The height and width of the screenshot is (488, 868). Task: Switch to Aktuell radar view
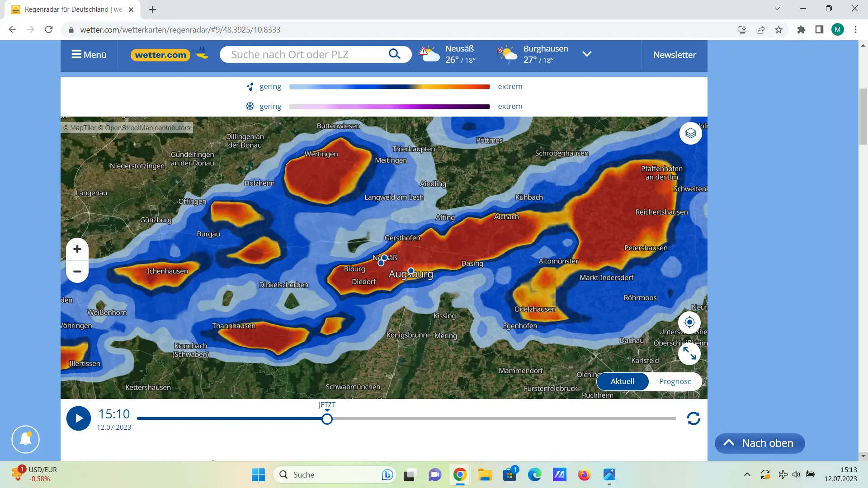pos(623,381)
